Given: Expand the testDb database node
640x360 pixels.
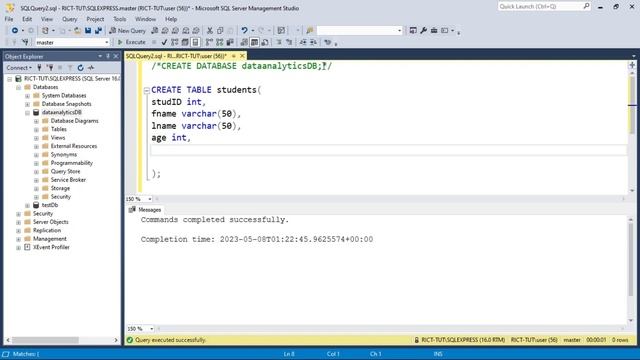Looking at the screenshot, I should [27, 205].
